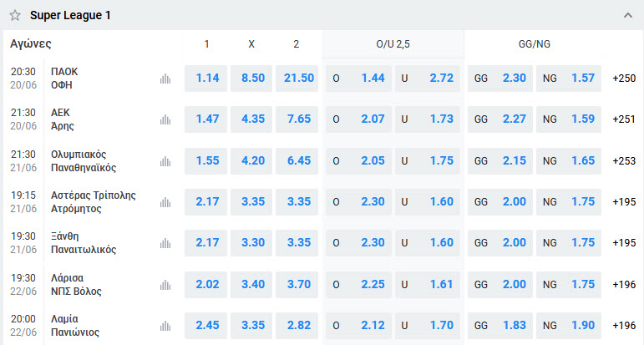Toggle ΠΑΟΚ home win odds 1.14
Viewport: 644px width, 345px height.
point(205,79)
